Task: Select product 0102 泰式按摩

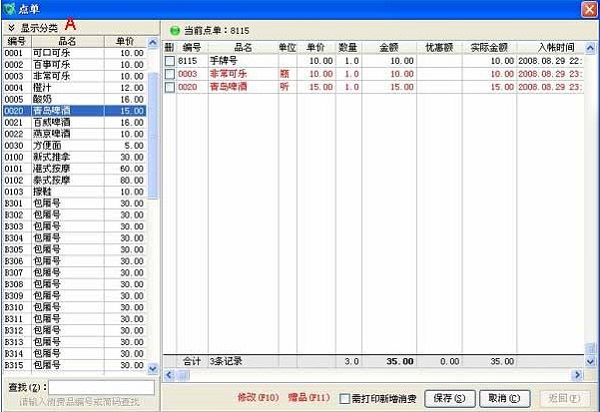Action: click(x=75, y=180)
